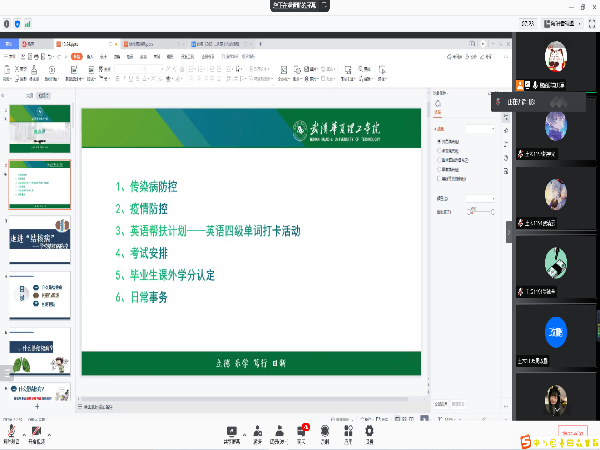The image size is (600, 450).
Task: Click the share screen icon
Action: coord(232,430)
